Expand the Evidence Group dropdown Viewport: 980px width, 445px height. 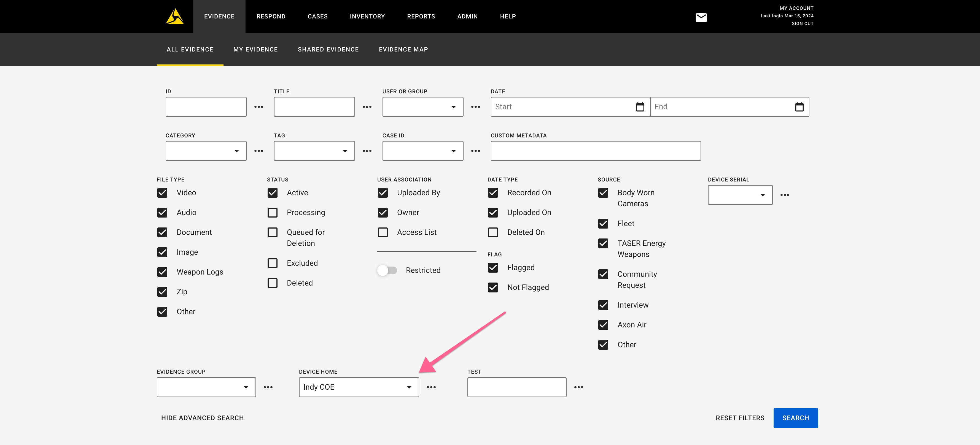click(x=206, y=387)
